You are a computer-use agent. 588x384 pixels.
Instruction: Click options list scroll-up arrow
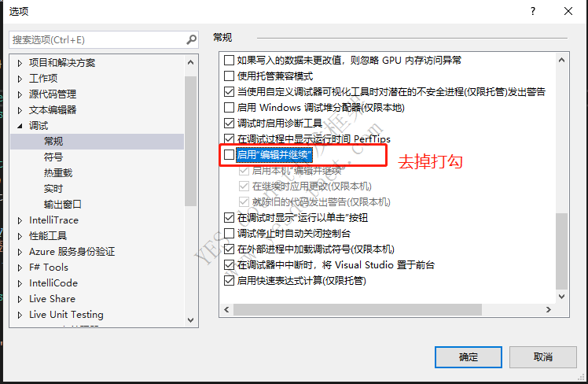coord(561,60)
